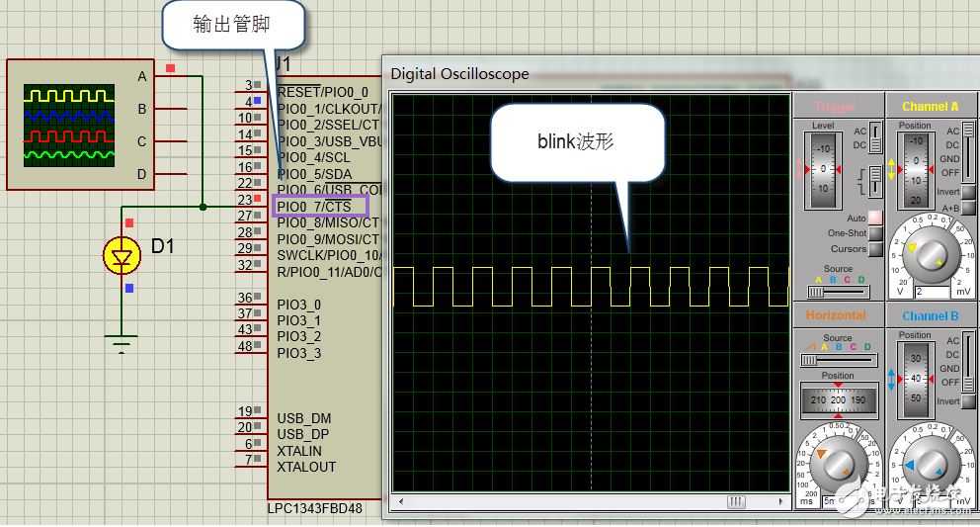The width and height of the screenshot is (980, 527).
Task: Toggle the Cursors button
Action: click(x=875, y=249)
